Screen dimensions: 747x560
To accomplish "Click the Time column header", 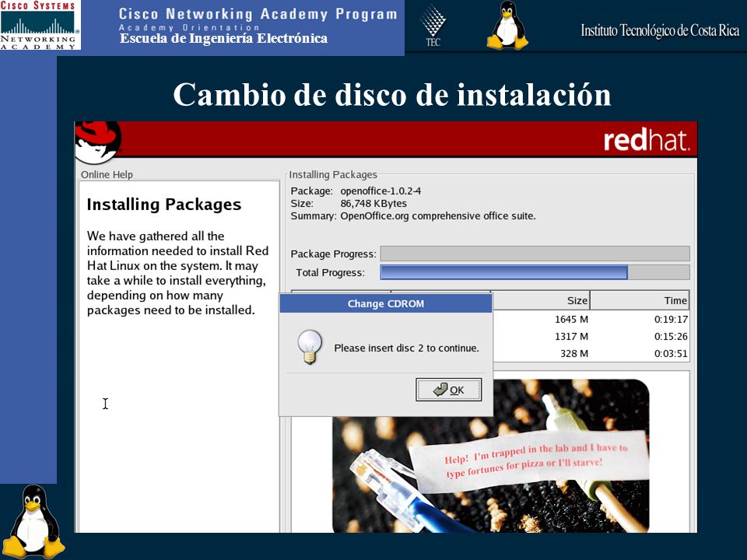I will (x=640, y=300).
